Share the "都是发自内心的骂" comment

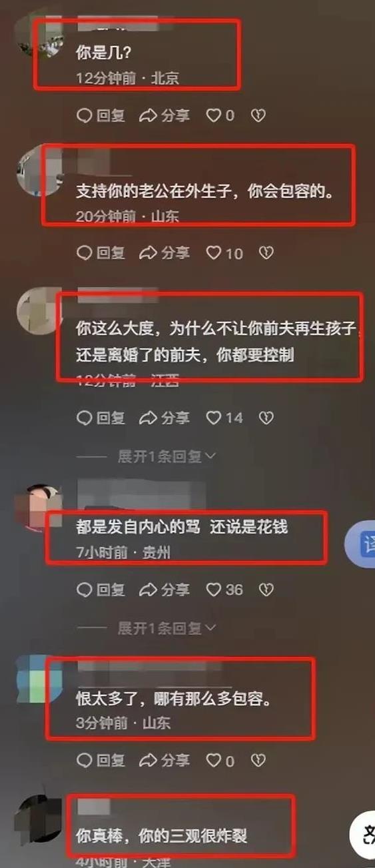[x=164, y=590]
